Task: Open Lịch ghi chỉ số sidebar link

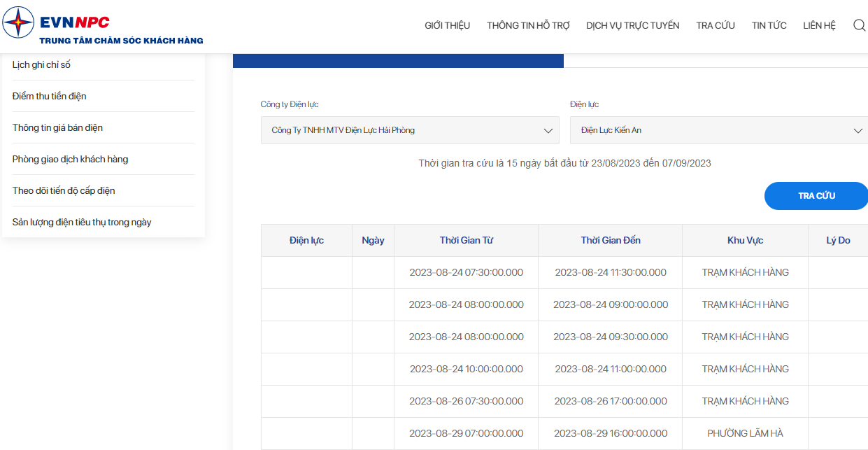Action: 41,65
